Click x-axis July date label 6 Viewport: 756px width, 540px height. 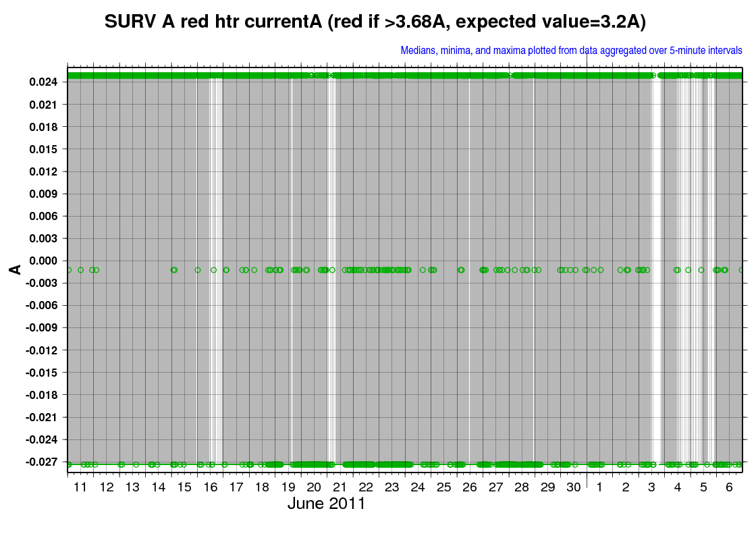(x=730, y=487)
